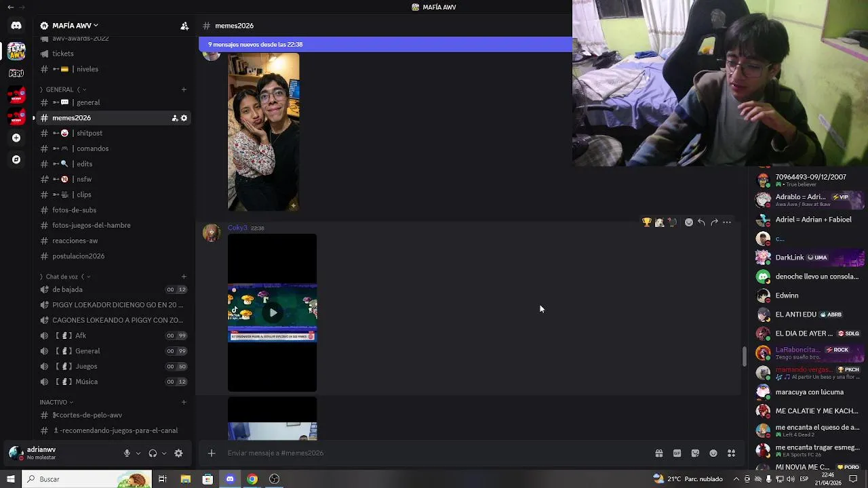This screenshot has height=488, width=868.
Task: Collapse Chat de voz category
Action: click(x=64, y=277)
